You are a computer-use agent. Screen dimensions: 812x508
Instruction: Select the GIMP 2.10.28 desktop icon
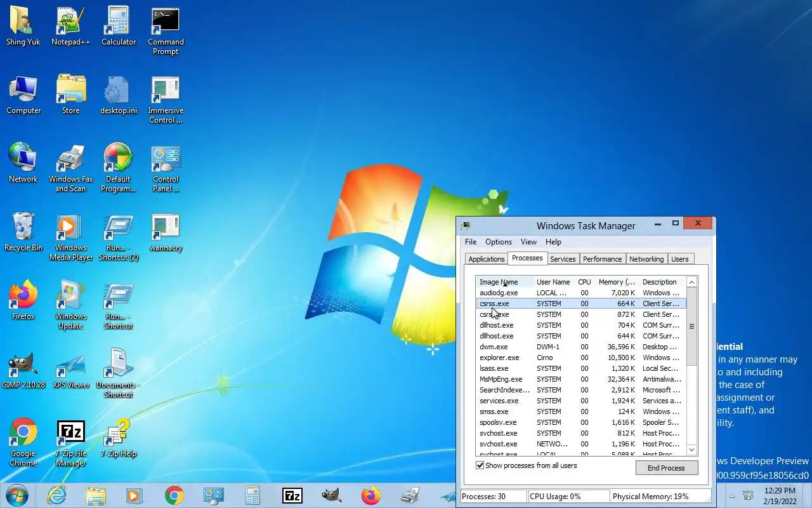tap(23, 369)
